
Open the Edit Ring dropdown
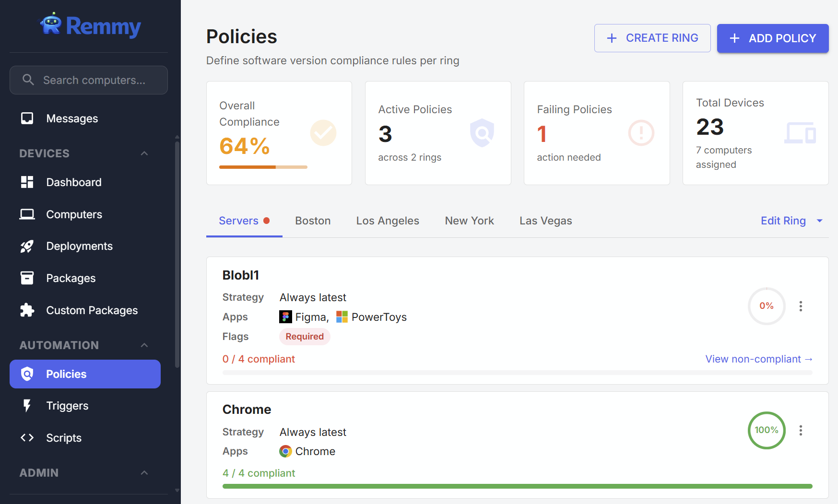791,221
